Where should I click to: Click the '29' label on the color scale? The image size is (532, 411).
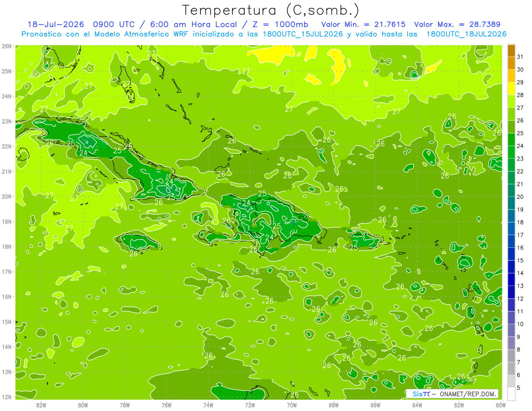point(520,82)
